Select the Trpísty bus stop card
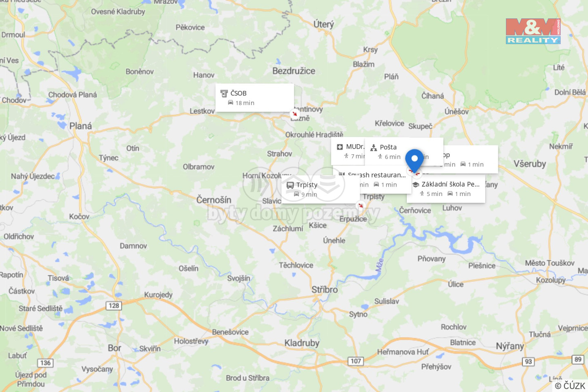The image size is (588, 392). coord(321,189)
